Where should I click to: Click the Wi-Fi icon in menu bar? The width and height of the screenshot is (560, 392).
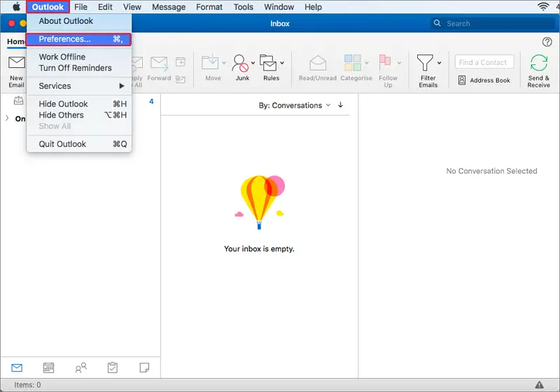click(x=543, y=6)
